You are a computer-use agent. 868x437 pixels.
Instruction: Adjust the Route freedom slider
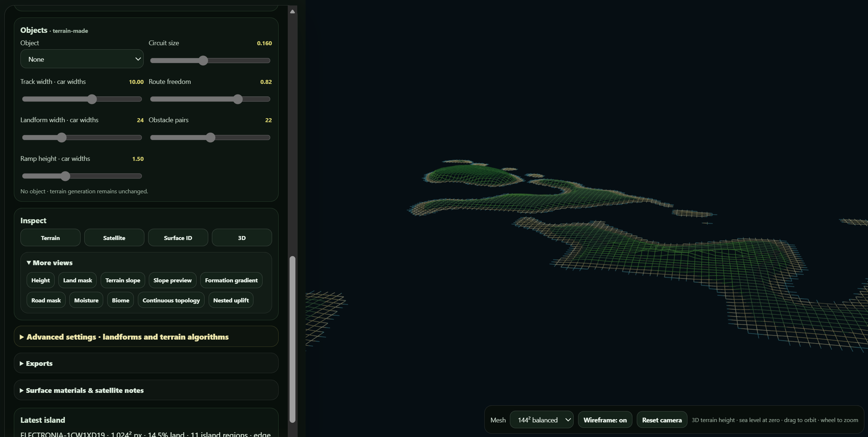[210, 99]
